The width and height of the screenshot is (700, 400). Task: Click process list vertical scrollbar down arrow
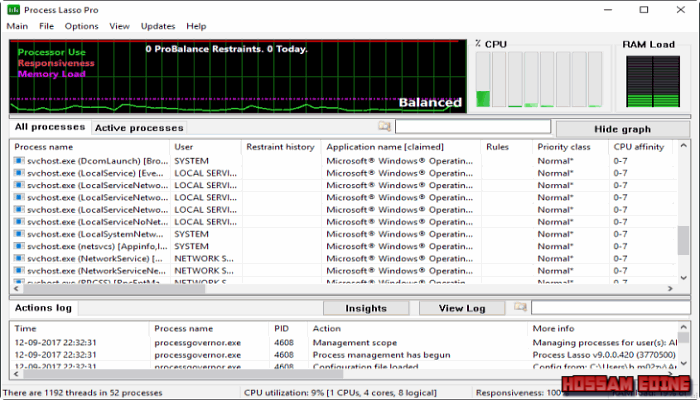[683, 278]
